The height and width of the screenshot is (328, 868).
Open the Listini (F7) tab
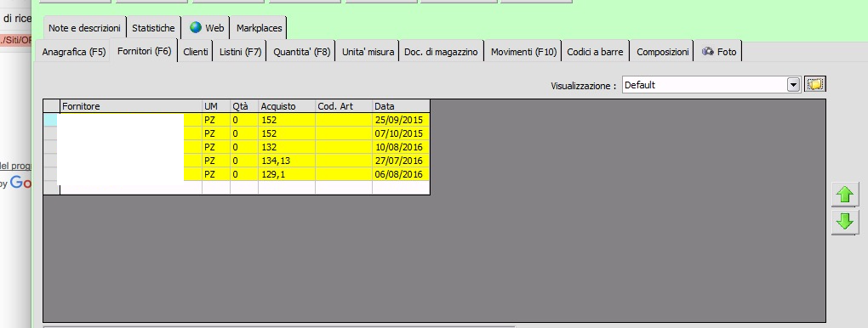pos(240,52)
